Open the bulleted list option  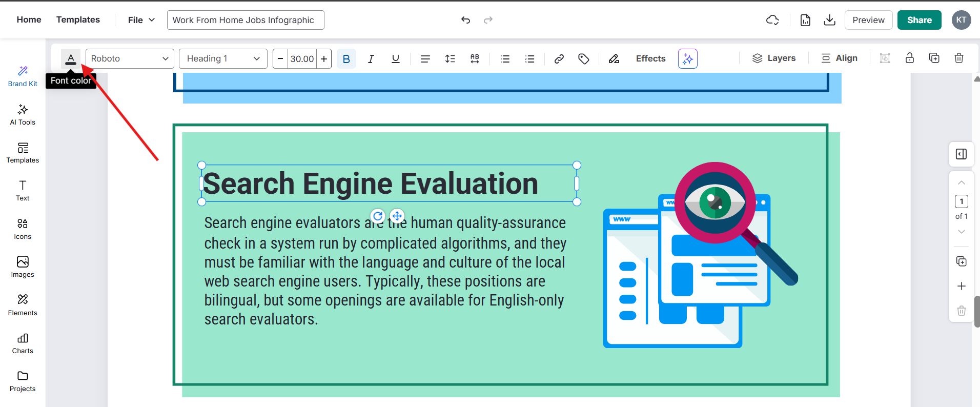[505, 59]
